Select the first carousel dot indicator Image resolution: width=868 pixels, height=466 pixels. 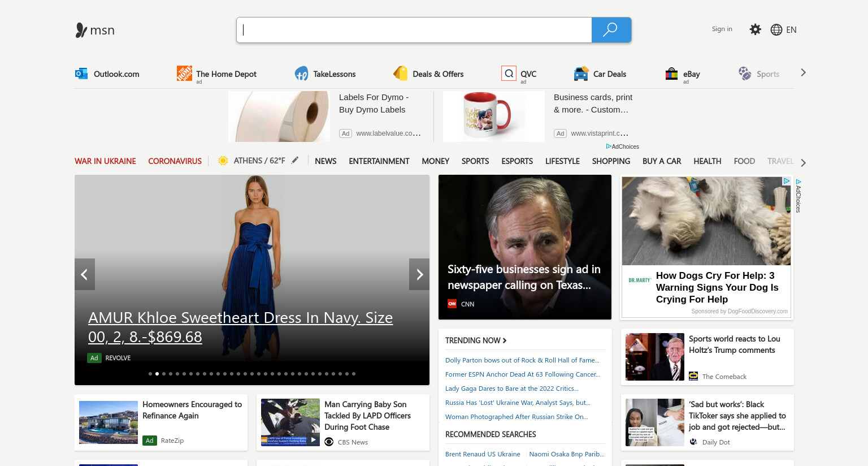tap(150, 374)
